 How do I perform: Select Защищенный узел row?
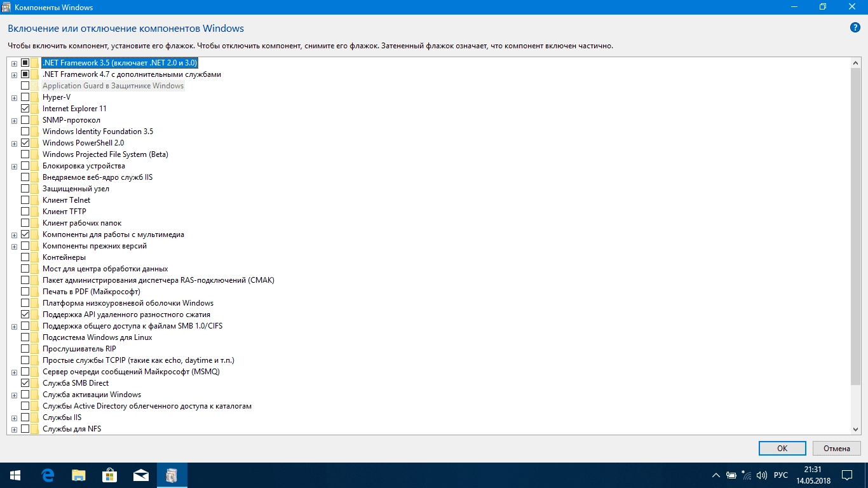76,189
